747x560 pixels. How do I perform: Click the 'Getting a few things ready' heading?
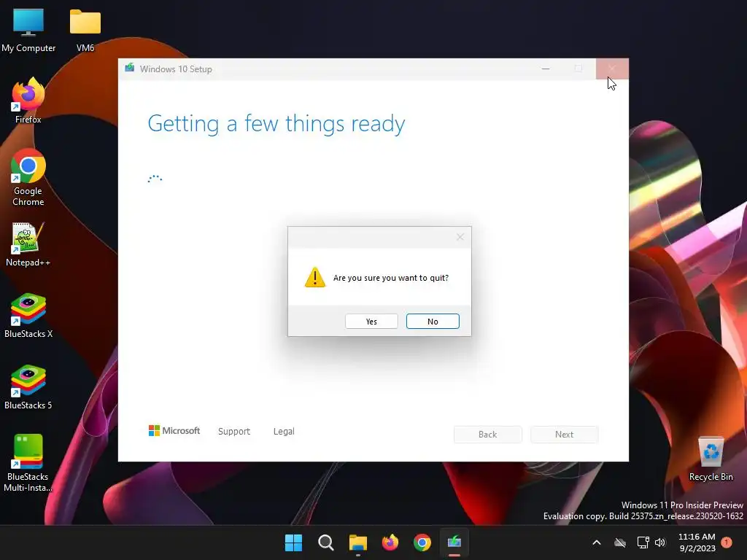(x=276, y=124)
